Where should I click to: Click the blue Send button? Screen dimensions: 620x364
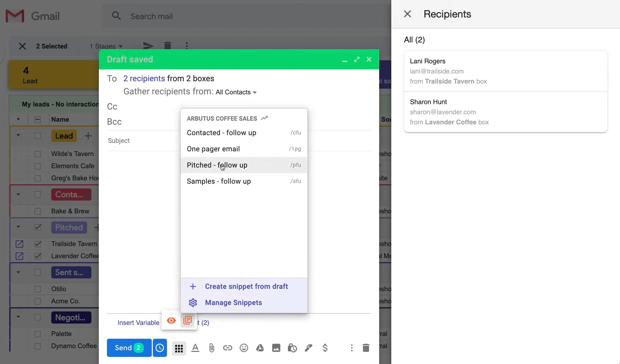pos(129,348)
